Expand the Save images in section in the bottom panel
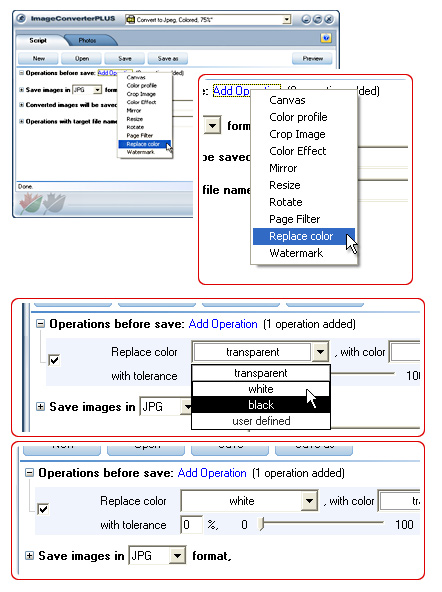The width and height of the screenshot is (442, 592). [29, 556]
